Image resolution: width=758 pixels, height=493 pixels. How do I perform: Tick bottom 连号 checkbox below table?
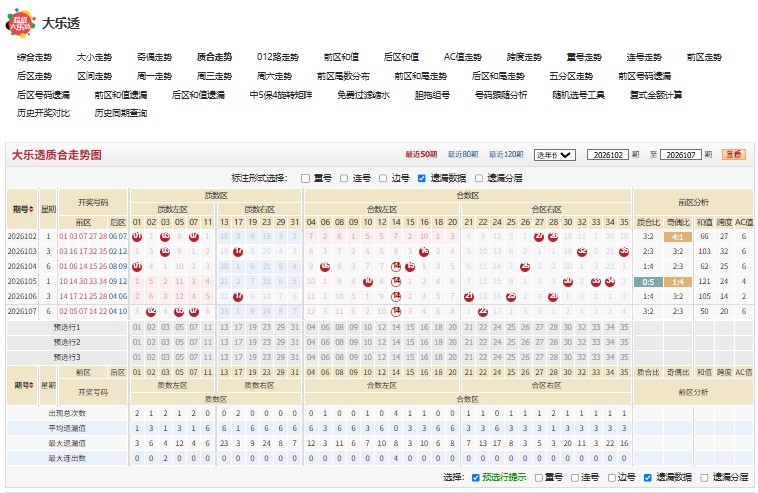click(575, 478)
